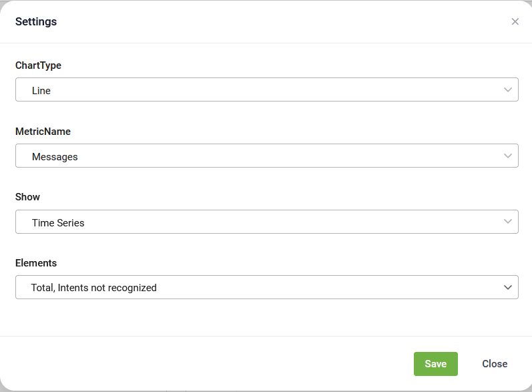Screen dimensions: 532x392
Task: Click the ChartType field label
Action: 38,65
